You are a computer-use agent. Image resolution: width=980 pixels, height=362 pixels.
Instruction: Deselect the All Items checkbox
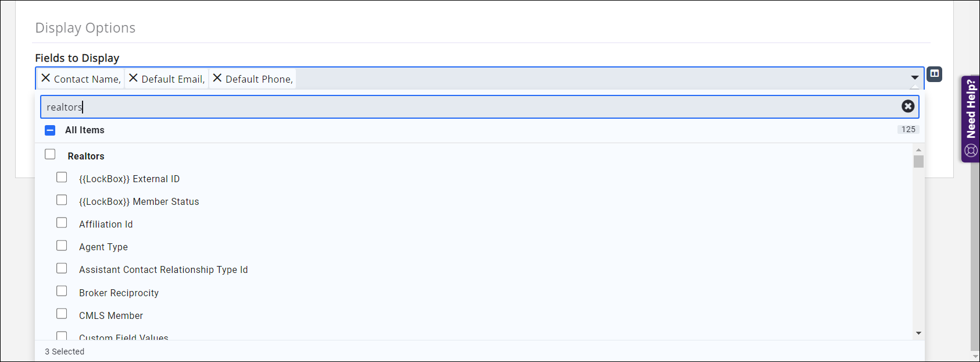tap(50, 130)
